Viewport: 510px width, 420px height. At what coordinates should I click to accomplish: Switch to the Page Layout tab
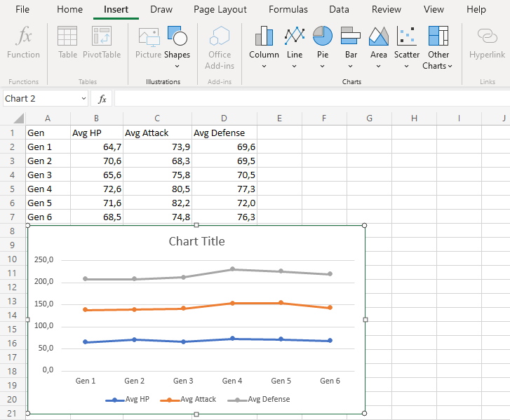(x=220, y=10)
